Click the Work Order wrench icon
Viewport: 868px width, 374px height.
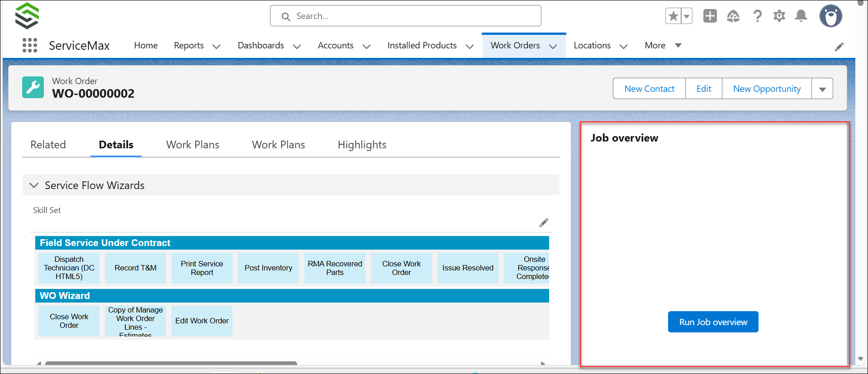click(x=33, y=87)
